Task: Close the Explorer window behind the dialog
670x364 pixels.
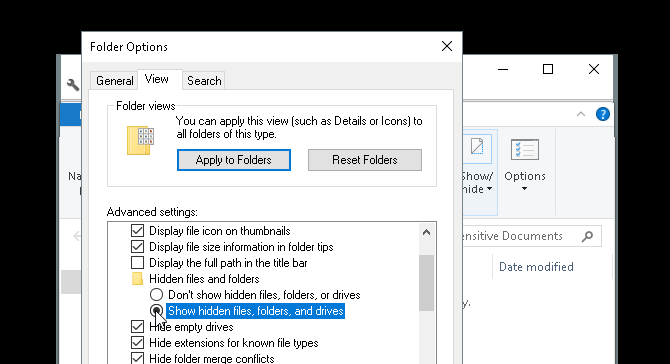Action: 594,69
